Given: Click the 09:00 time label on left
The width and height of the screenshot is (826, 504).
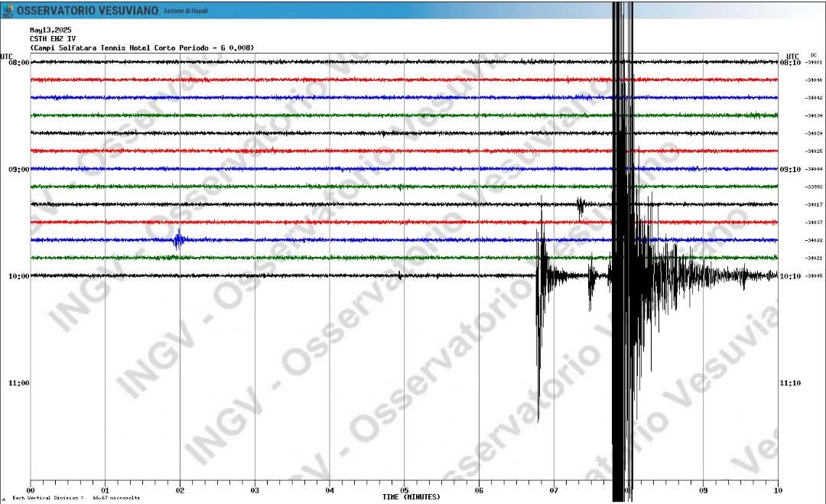Looking at the screenshot, I should point(18,169).
